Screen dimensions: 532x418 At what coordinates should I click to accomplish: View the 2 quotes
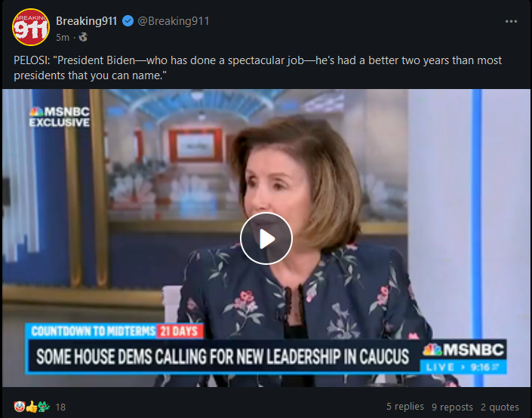point(500,407)
